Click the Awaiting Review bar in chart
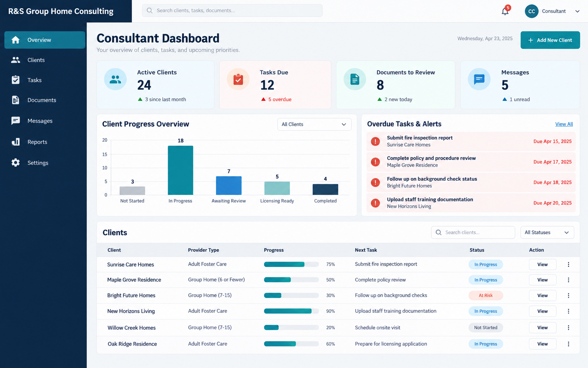This screenshot has height=368, width=588. (x=229, y=185)
